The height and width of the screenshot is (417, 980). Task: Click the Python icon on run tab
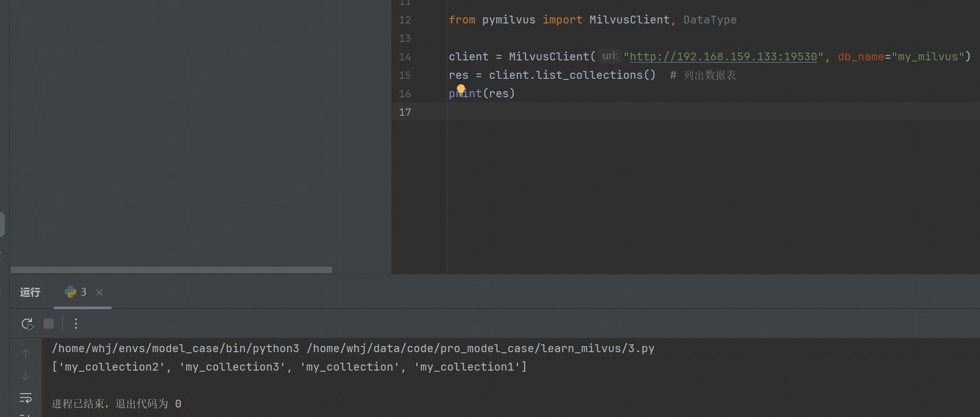[70, 292]
